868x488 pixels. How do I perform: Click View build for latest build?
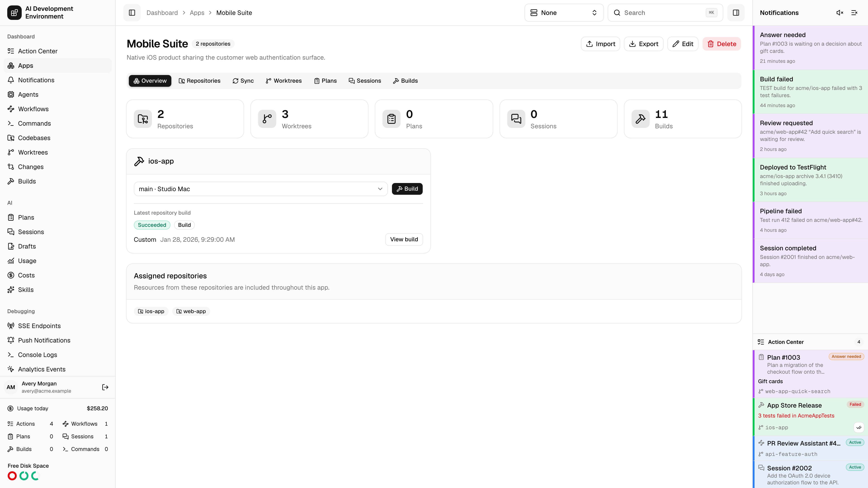(x=404, y=239)
